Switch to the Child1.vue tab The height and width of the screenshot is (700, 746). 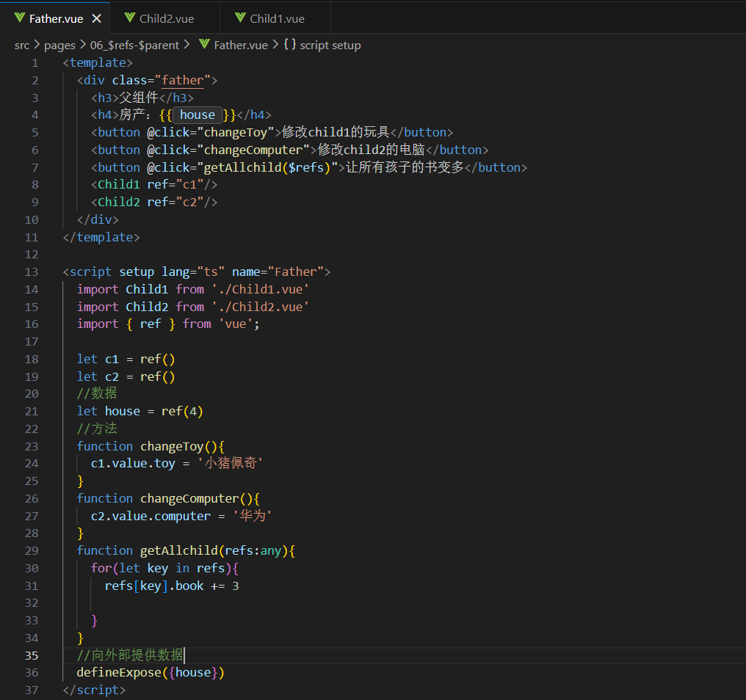pos(275,18)
